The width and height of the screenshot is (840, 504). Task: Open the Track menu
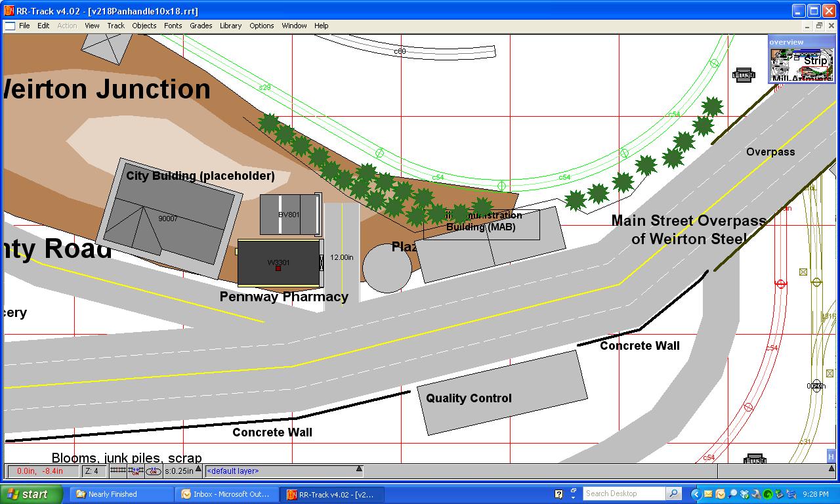coord(115,26)
